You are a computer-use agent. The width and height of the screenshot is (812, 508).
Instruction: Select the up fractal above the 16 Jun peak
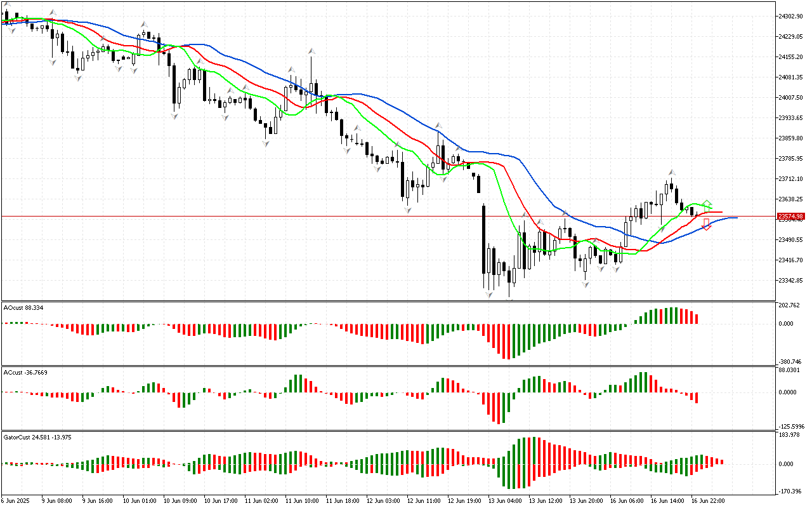coord(671,173)
